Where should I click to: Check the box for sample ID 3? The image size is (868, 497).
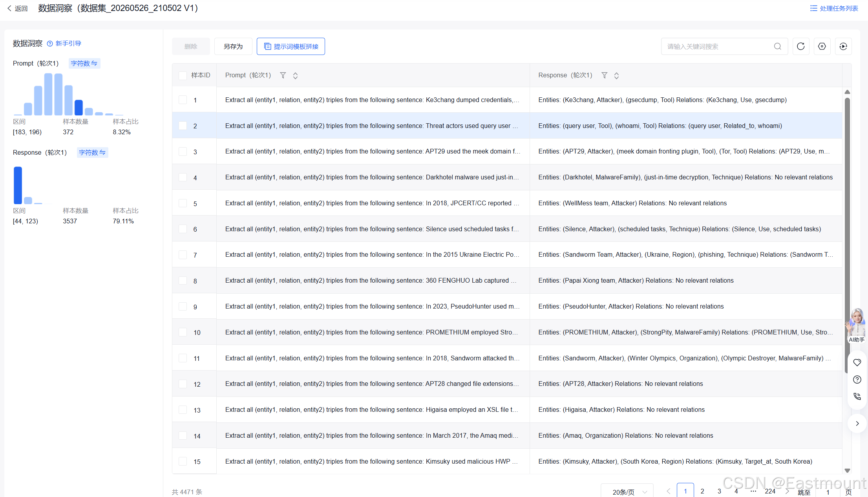(x=183, y=152)
